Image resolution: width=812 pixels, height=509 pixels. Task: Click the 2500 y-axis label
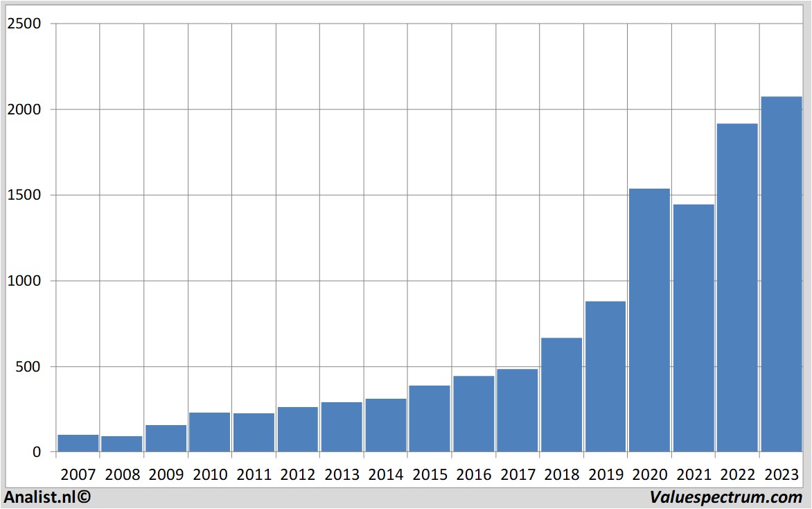click(24, 24)
